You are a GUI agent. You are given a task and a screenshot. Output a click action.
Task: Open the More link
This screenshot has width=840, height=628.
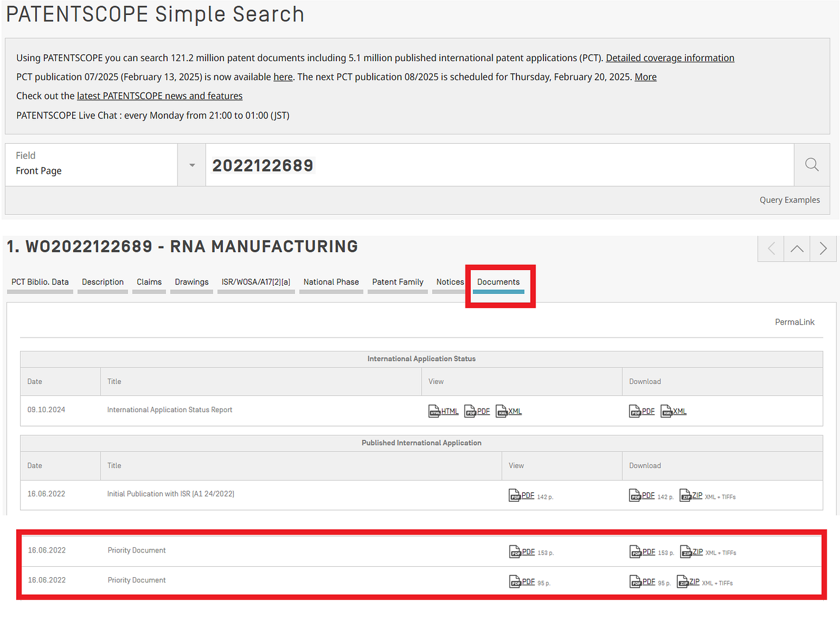[646, 77]
